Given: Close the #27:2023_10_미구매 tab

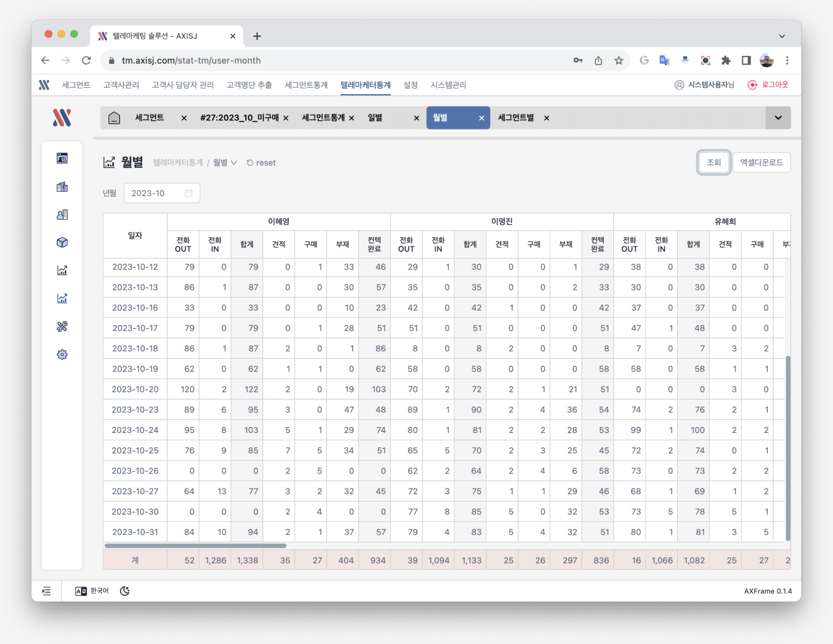Looking at the screenshot, I should click(286, 118).
